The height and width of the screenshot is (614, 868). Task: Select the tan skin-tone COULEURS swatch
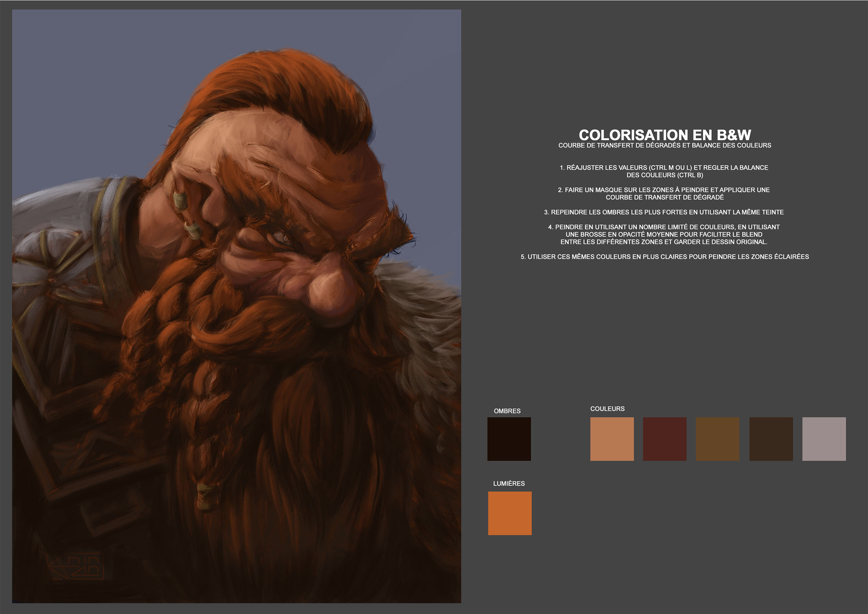click(612, 439)
